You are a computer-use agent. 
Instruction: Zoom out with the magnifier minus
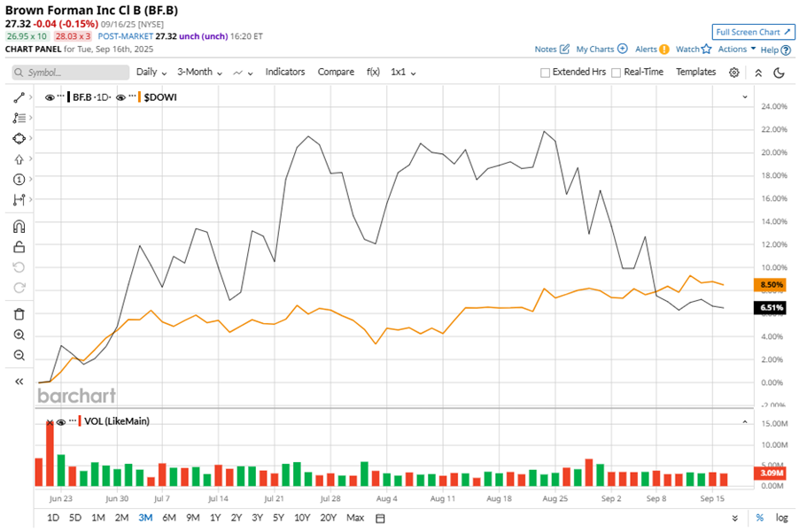tap(19, 355)
